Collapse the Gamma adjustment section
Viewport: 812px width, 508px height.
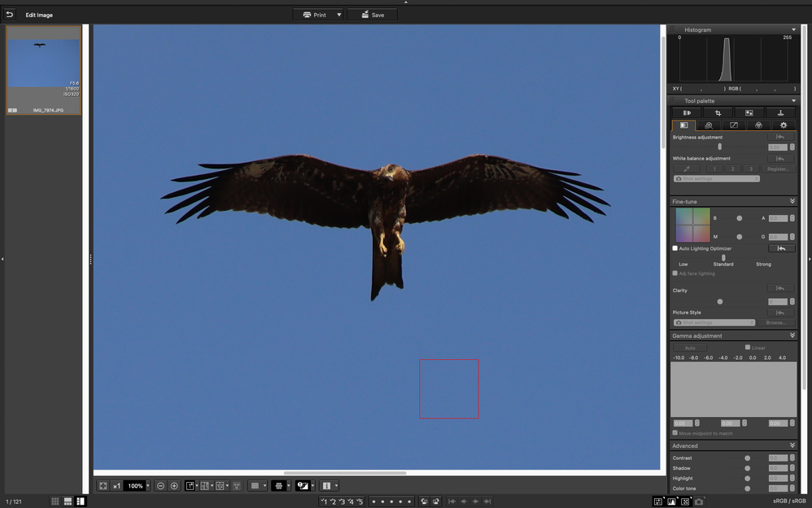point(792,335)
